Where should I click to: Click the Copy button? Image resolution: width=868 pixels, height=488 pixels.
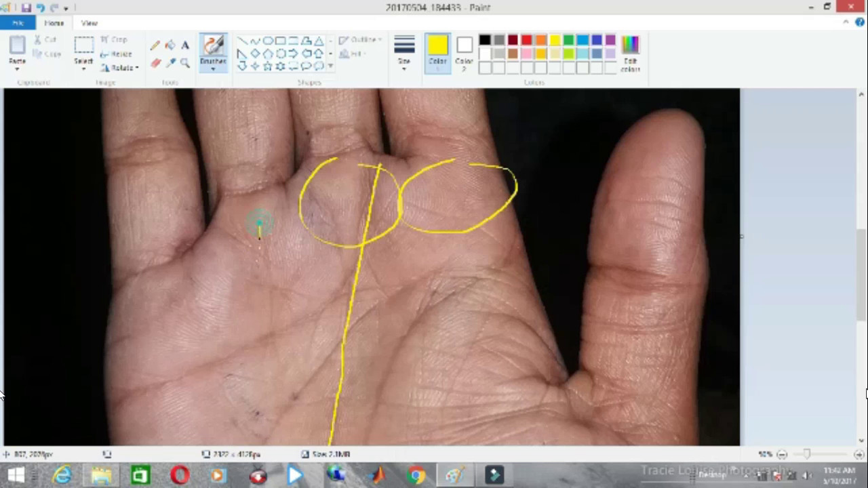(x=47, y=54)
